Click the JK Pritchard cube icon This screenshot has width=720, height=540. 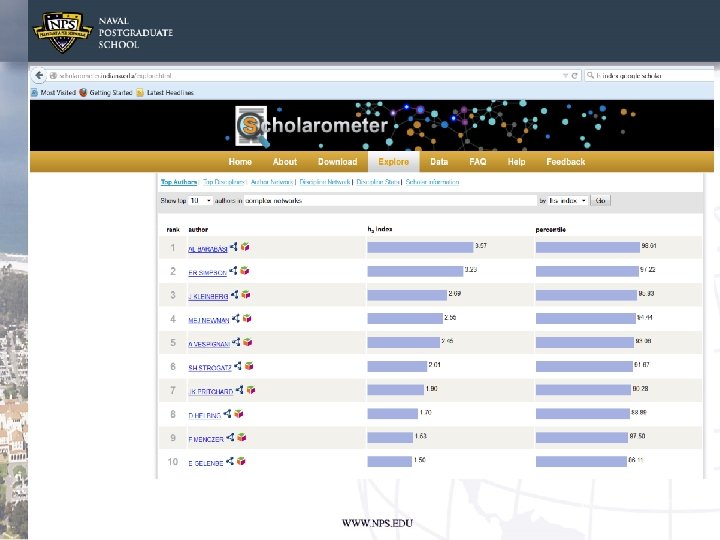click(x=251, y=390)
